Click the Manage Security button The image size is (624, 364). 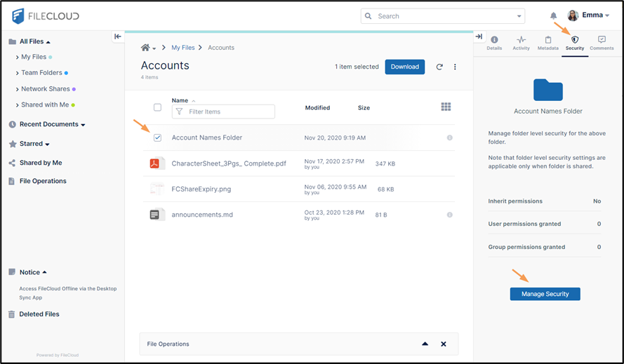[545, 294]
